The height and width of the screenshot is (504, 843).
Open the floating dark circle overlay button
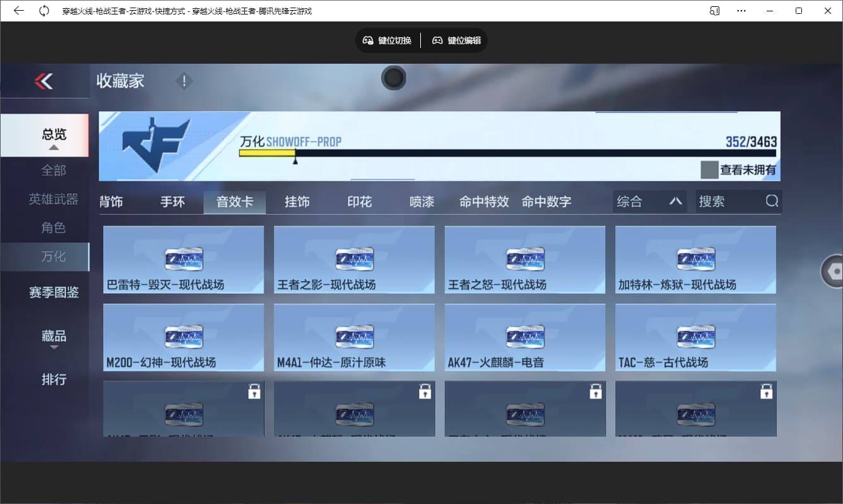[x=393, y=78]
